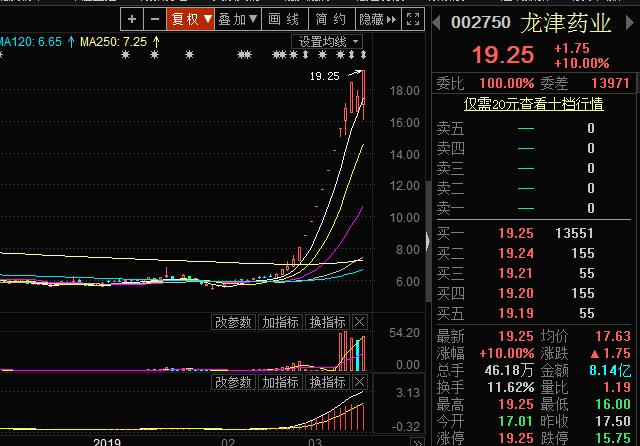Go to previous stock arrow
The image size is (640, 446).
click(437, 22)
